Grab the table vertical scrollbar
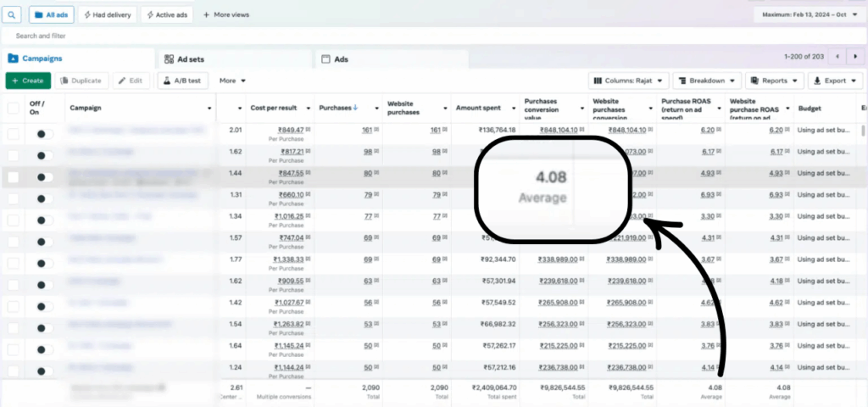 [863, 131]
